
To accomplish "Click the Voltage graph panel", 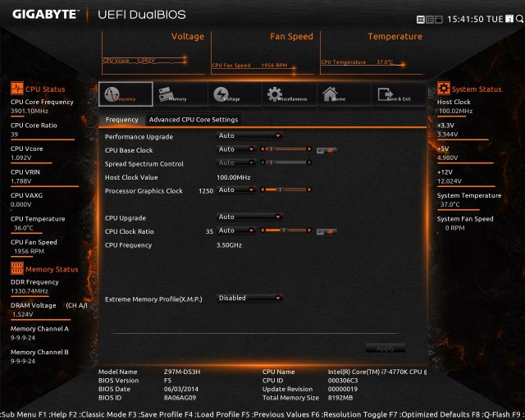I will tap(153, 53).
